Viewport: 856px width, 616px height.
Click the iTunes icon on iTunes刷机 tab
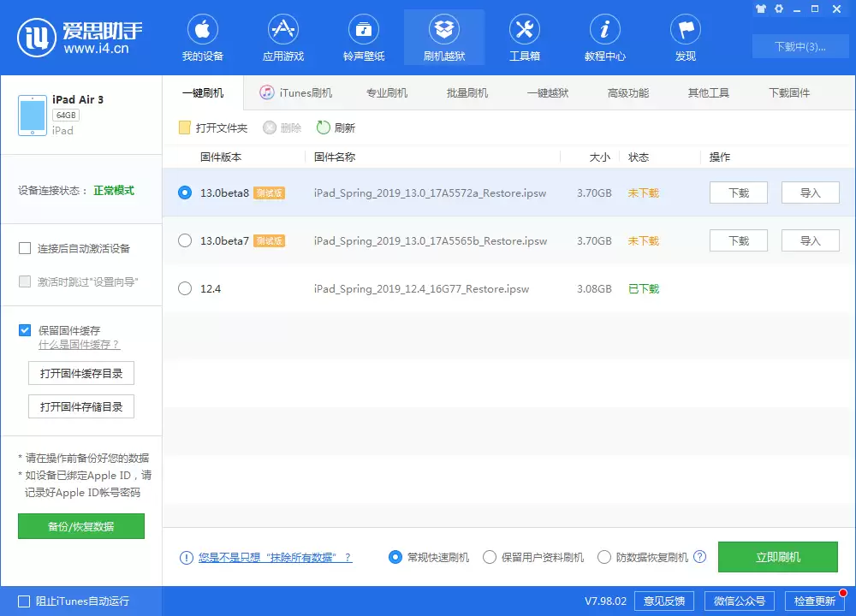[266, 92]
